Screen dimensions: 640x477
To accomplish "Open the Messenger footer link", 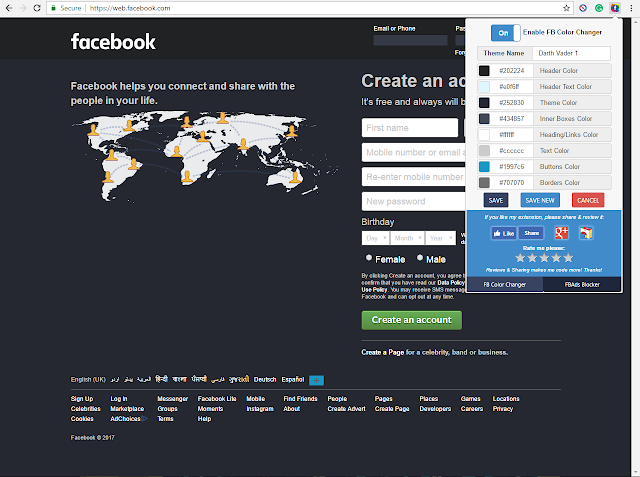I will click(x=173, y=399).
